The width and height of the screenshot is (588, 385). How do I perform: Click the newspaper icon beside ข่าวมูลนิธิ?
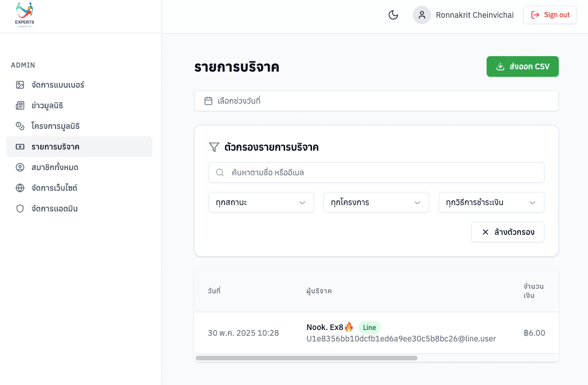point(20,105)
